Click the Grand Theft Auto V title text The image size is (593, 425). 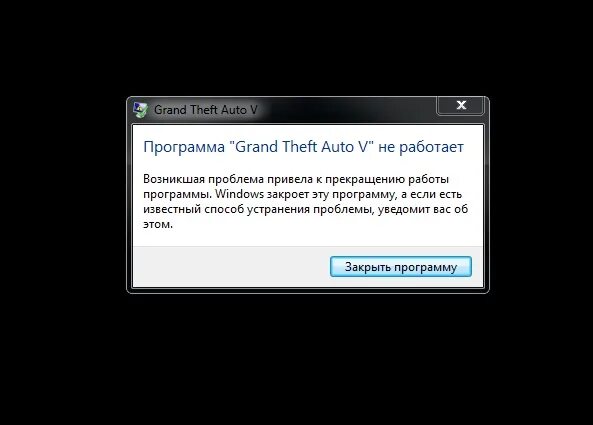205,110
